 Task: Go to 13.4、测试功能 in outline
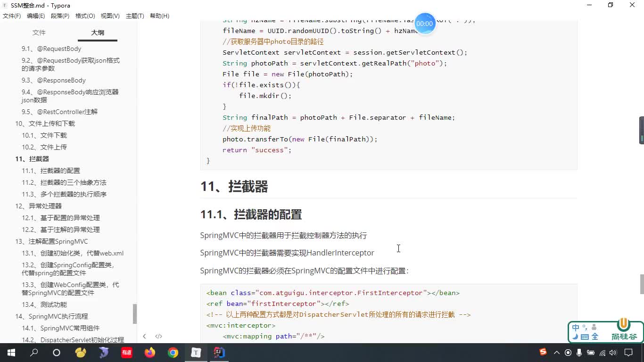[x=44, y=304]
